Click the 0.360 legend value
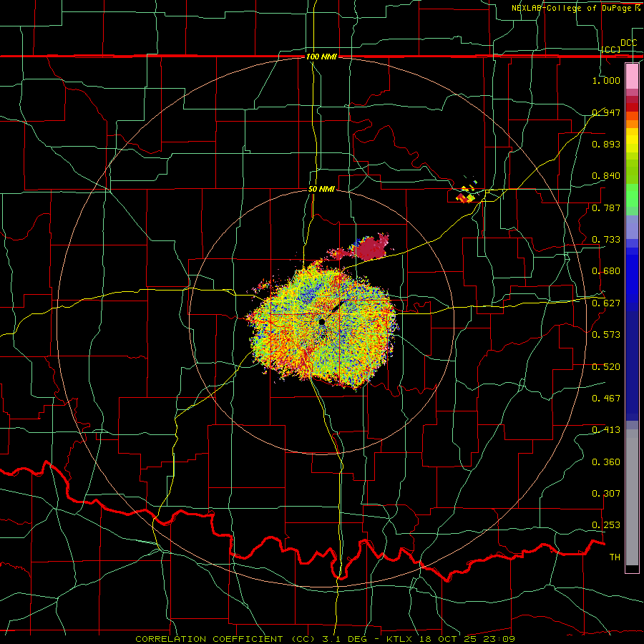 pyautogui.click(x=606, y=462)
